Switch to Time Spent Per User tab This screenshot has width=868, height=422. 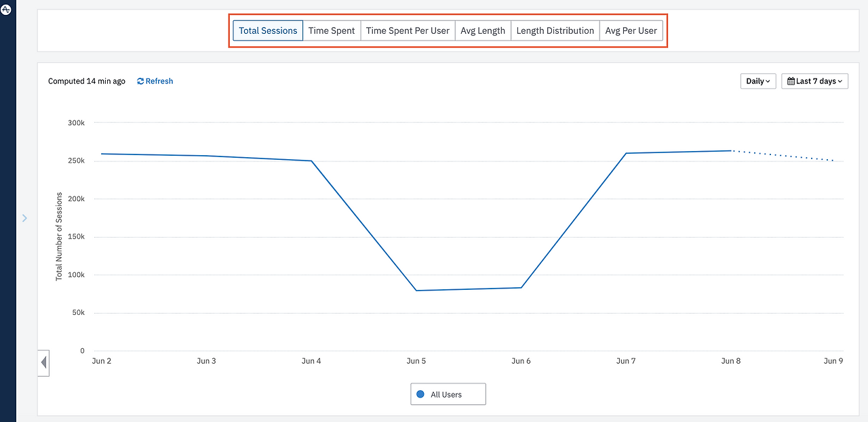click(408, 30)
